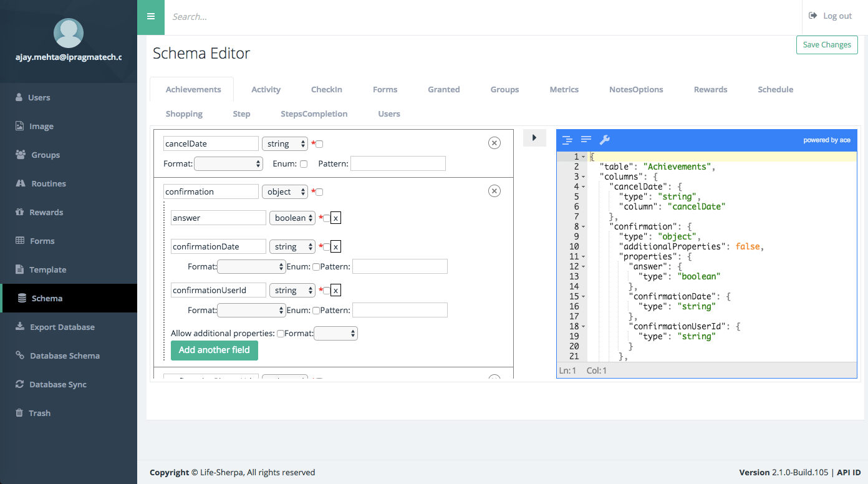Image resolution: width=868 pixels, height=484 pixels.
Task: Go to Groups in the sidebar
Action: tap(69, 155)
